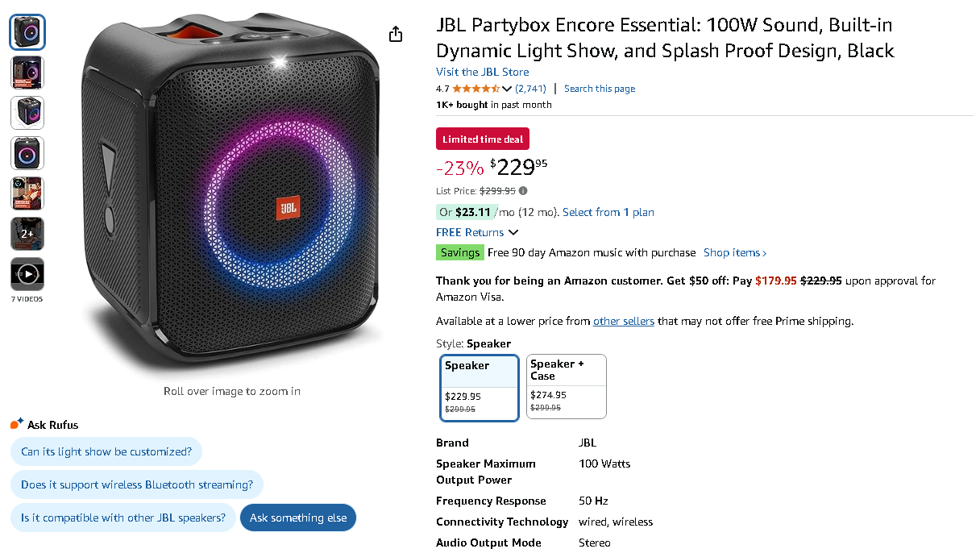Image resolution: width=980 pixels, height=553 pixels.
Task: Click Search this page
Action: tap(599, 89)
